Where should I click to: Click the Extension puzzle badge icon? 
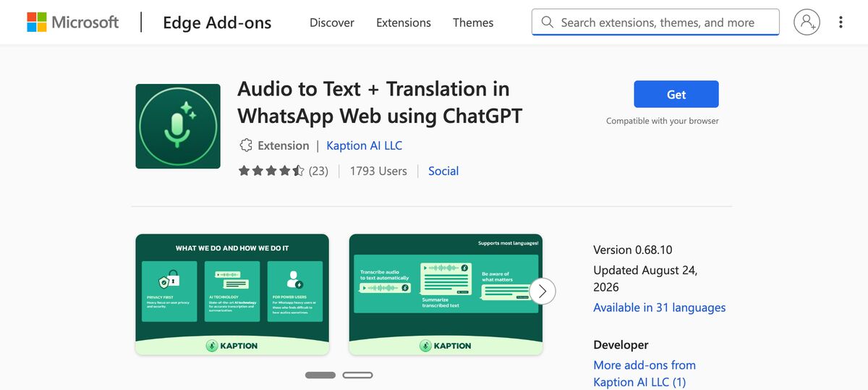click(x=246, y=145)
